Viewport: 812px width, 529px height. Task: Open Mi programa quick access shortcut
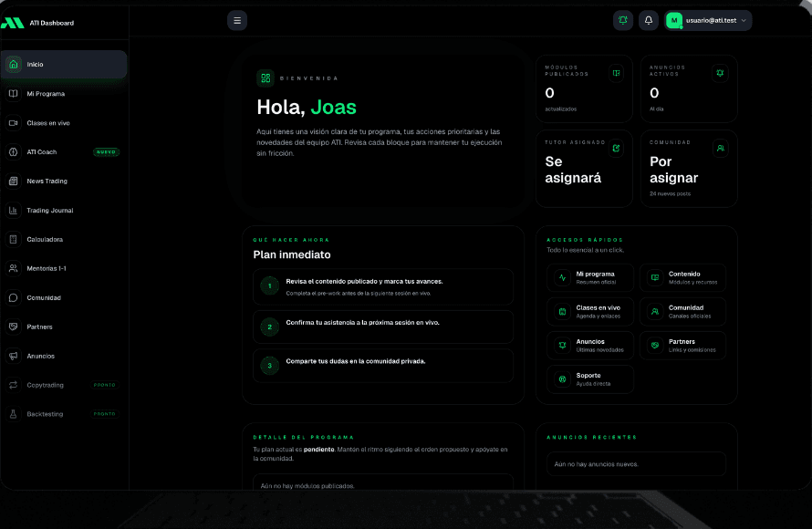590,278
